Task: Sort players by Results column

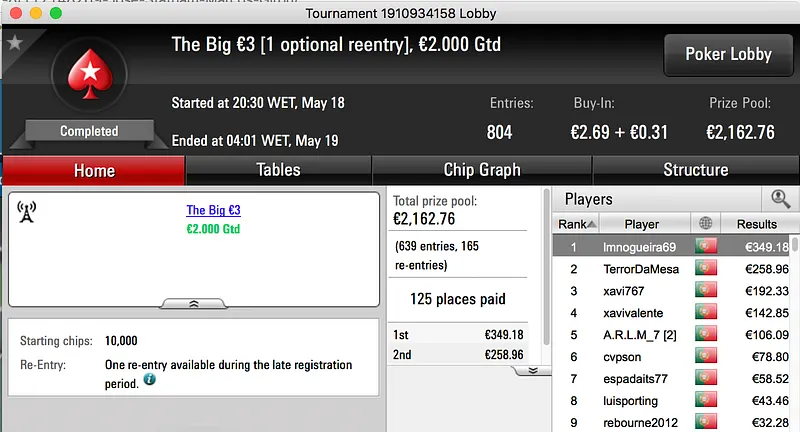Action: tap(756, 224)
